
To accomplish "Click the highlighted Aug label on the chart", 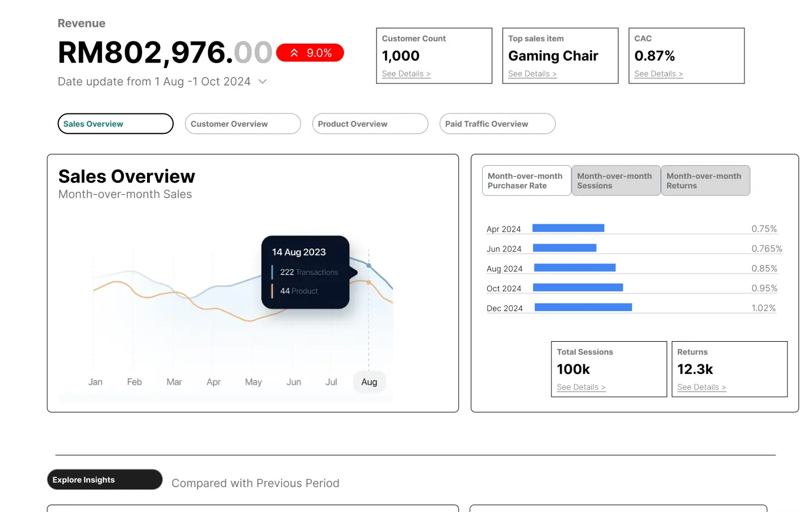I will pyautogui.click(x=369, y=381).
